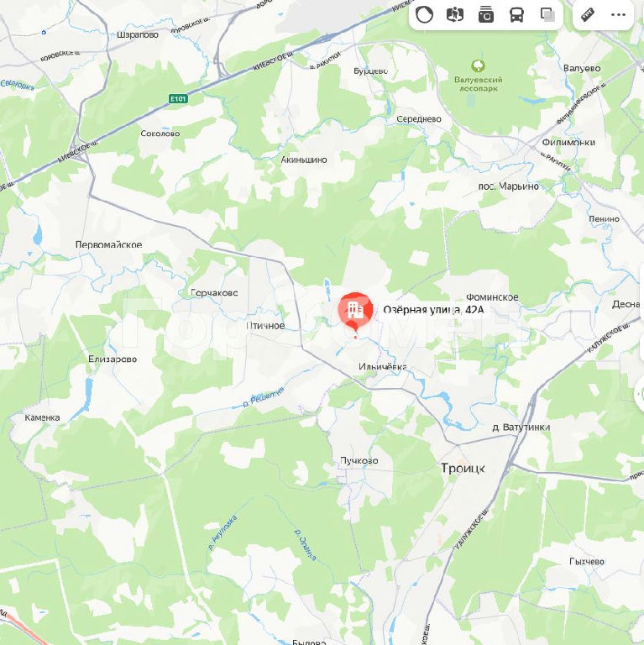This screenshot has width=644, height=645.
Task: Toggle the traffic layer circle icon
Action: (424, 15)
